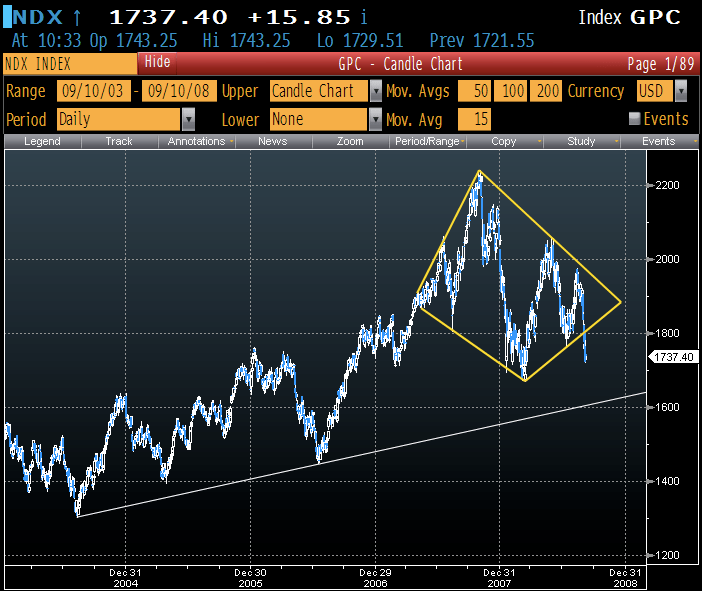Open the Events toolbar menu
The width and height of the screenshot is (702, 591).
(x=659, y=141)
